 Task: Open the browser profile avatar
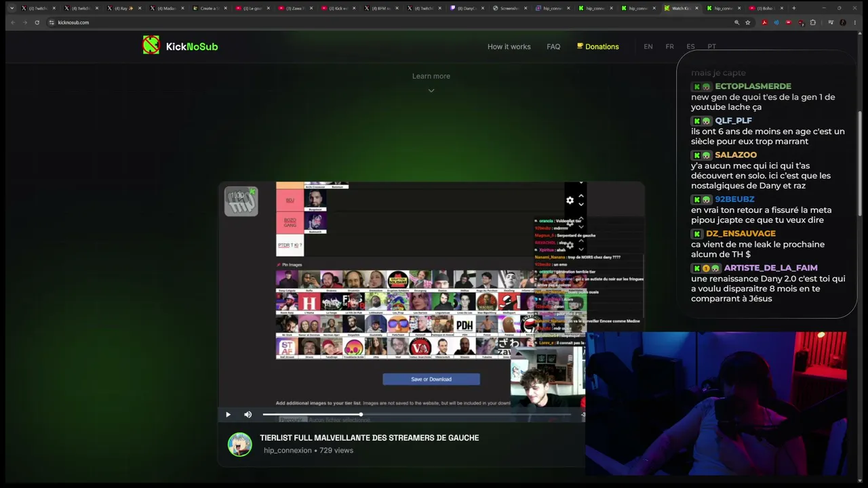(x=843, y=22)
